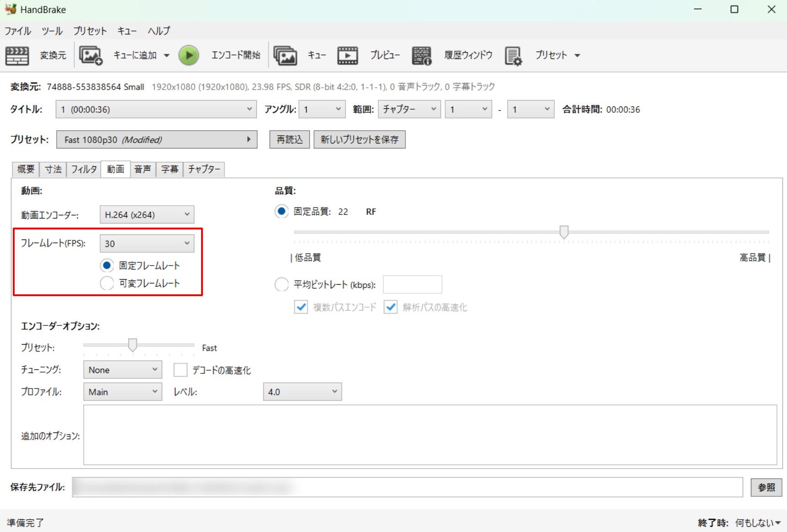Click the プリセット document gear icon
This screenshot has height=532, width=787.
click(x=514, y=55)
